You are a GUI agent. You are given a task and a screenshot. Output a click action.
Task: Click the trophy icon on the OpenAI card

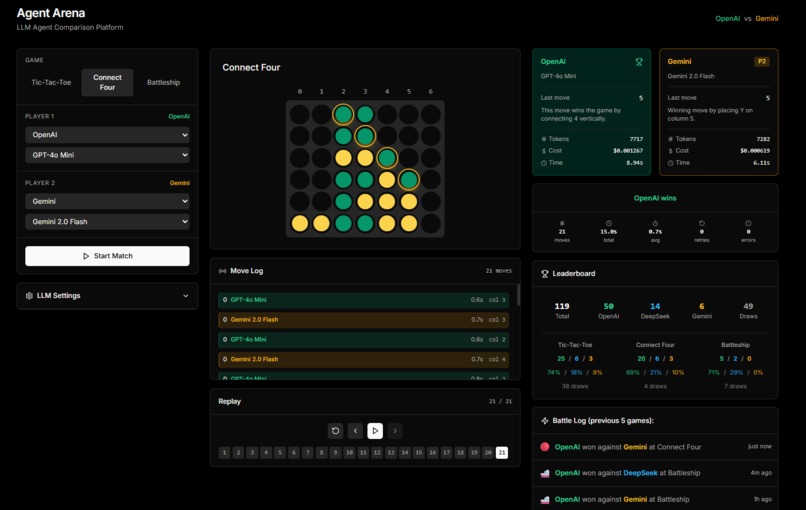(639, 62)
